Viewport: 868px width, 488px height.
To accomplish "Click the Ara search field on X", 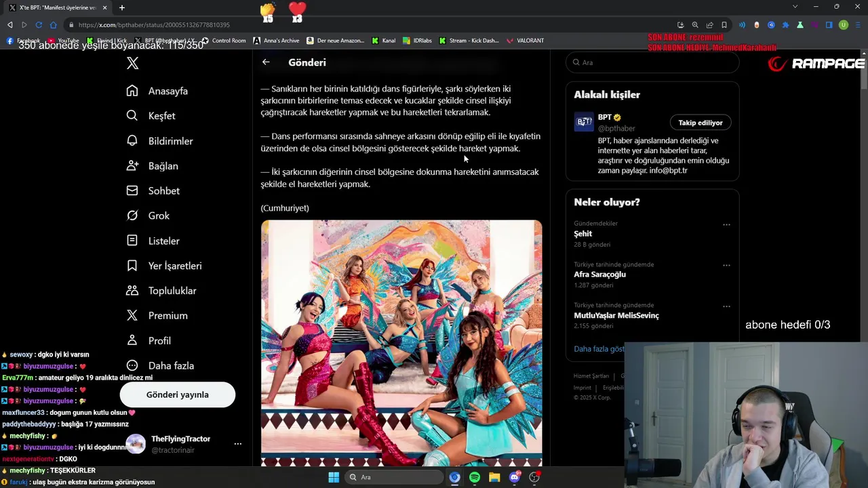I will click(652, 62).
